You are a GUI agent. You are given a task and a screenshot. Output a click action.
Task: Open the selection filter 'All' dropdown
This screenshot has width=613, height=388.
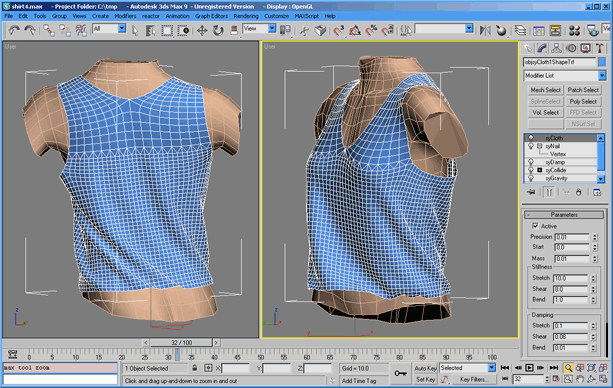click(x=122, y=29)
